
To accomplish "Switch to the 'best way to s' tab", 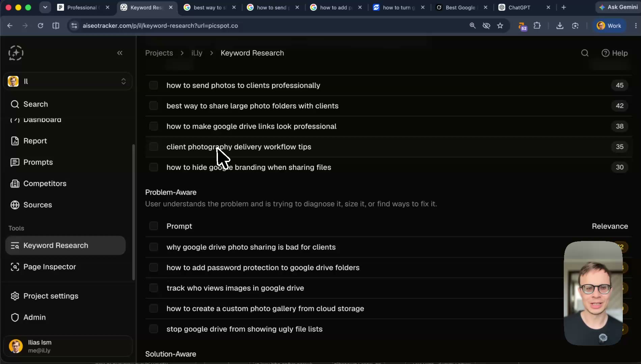I will 209,7.
